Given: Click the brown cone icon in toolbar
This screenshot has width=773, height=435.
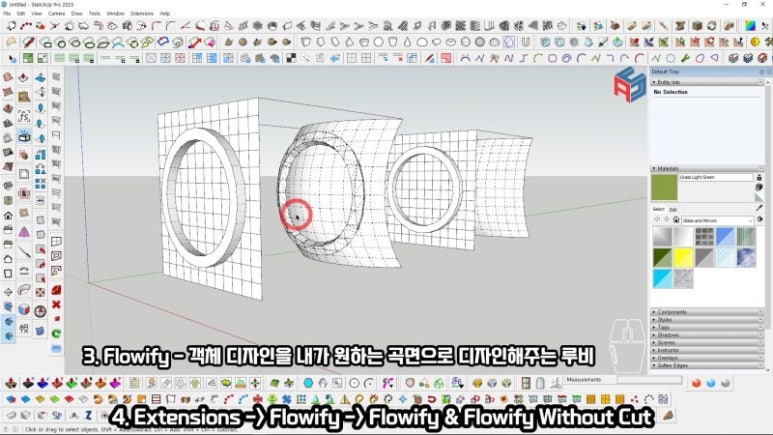Looking at the screenshot, I should [x=228, y=42].
